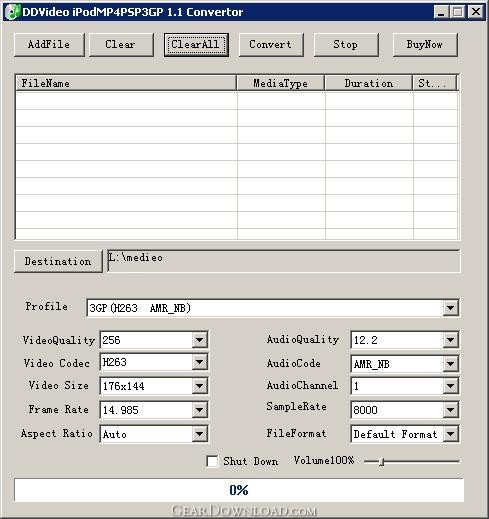
Task: Close the converter window
Action: pos(475,12)
